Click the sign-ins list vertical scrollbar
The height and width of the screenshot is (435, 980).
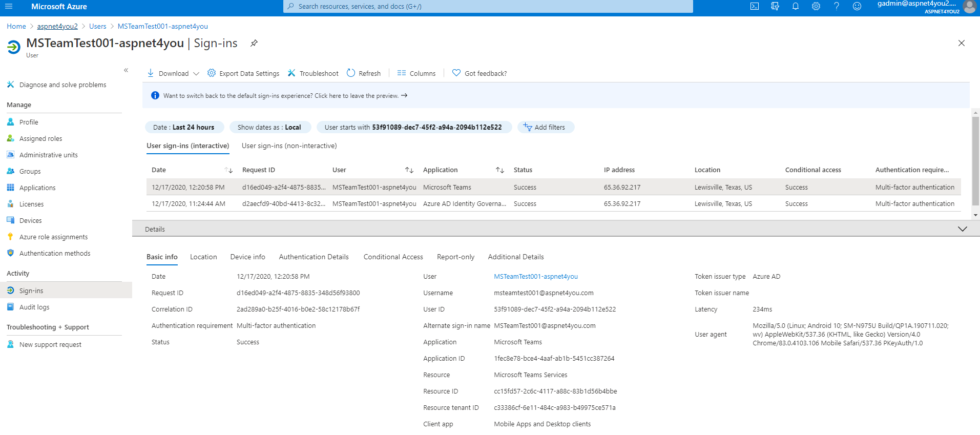(975, 160)
